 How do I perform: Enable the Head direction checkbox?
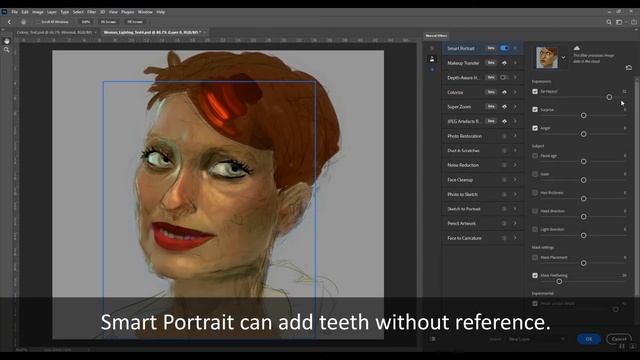pyautogui.click(x=535, y=211)
